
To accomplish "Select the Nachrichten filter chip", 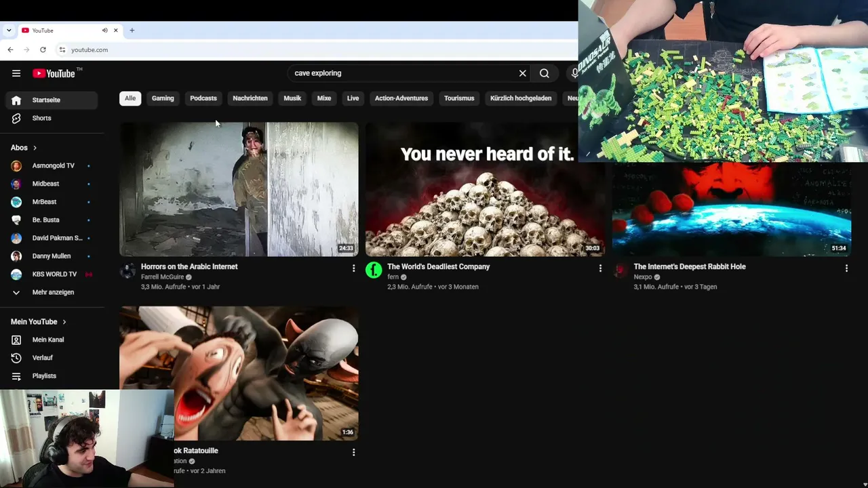I will click(250, 98).
